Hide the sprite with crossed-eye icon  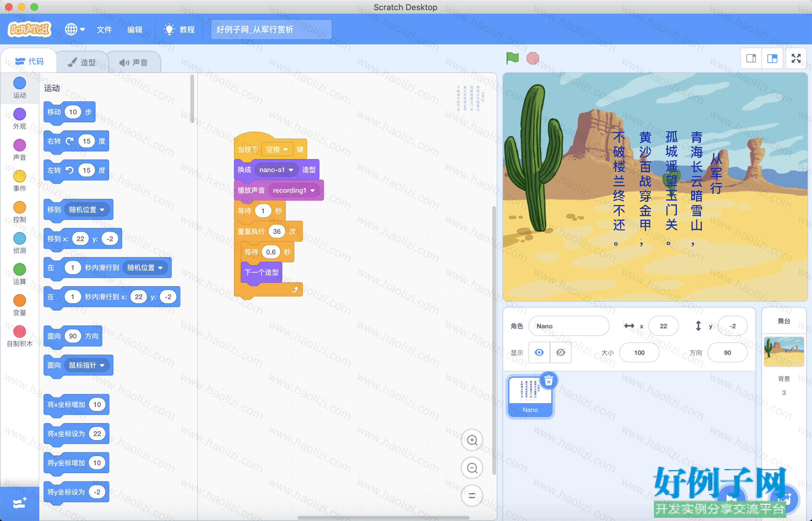pos(561,352)
